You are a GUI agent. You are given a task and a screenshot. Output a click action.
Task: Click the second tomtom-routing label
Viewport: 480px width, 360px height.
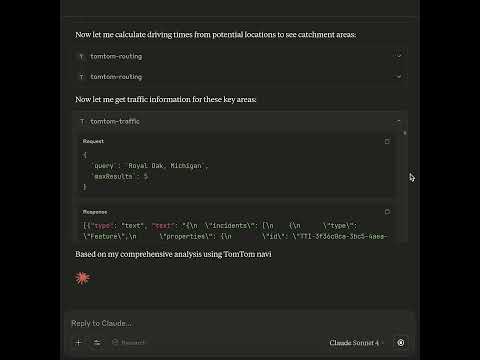pos(116,77)
